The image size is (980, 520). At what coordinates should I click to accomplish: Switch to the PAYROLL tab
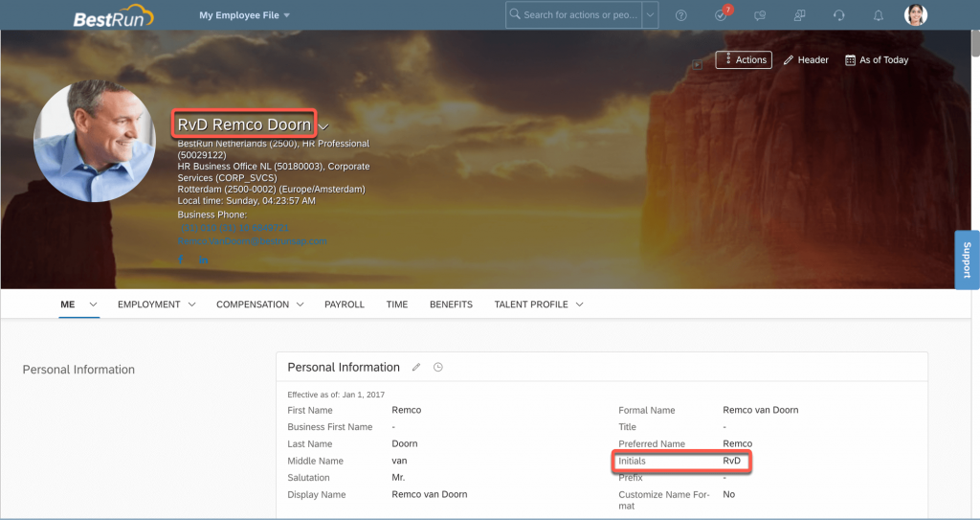click(345, 305)
